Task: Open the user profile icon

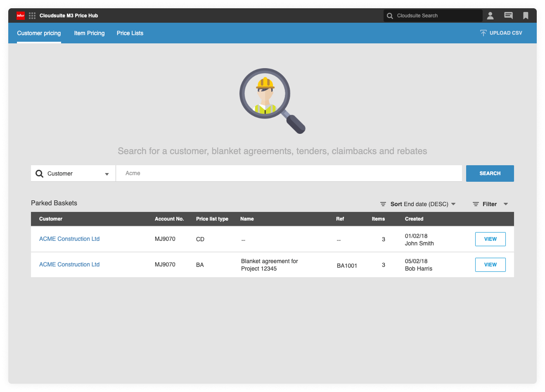Action: (490, 16)
